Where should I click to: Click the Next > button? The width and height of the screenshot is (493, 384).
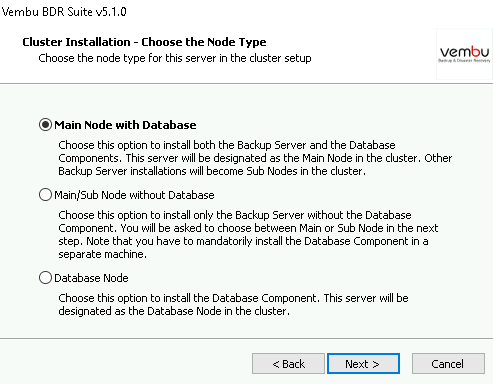tap(363, 364)
